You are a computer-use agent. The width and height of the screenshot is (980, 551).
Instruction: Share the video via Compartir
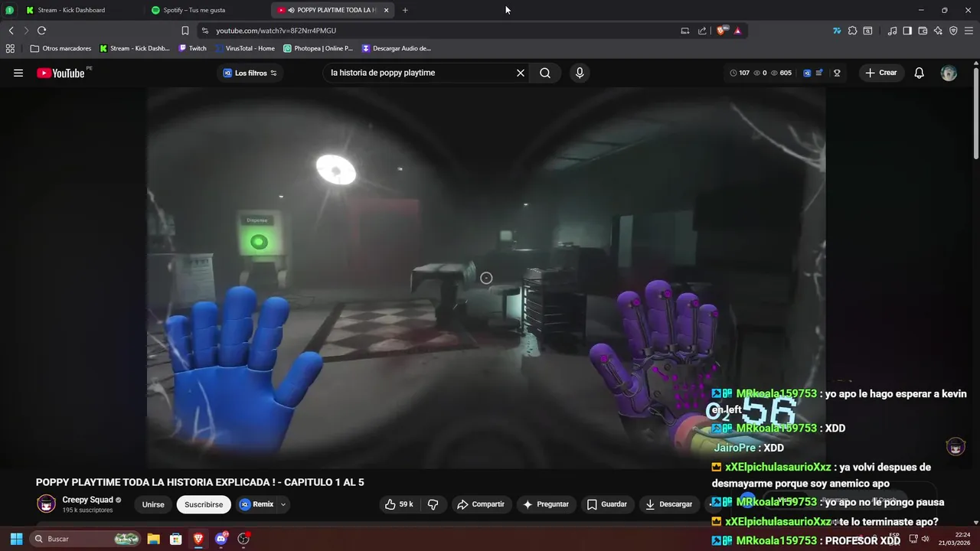[x=481, y=504]
